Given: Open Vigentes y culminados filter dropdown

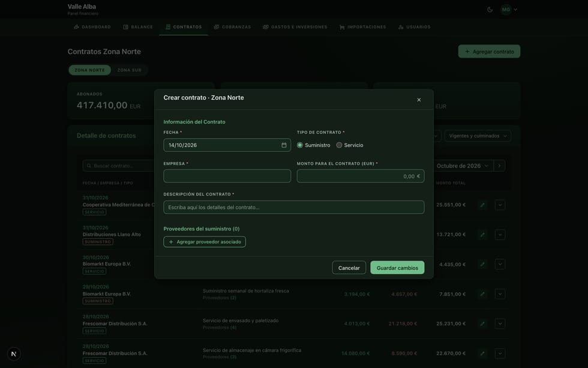Looking at the screenshot, I should [x=478, y=136].
